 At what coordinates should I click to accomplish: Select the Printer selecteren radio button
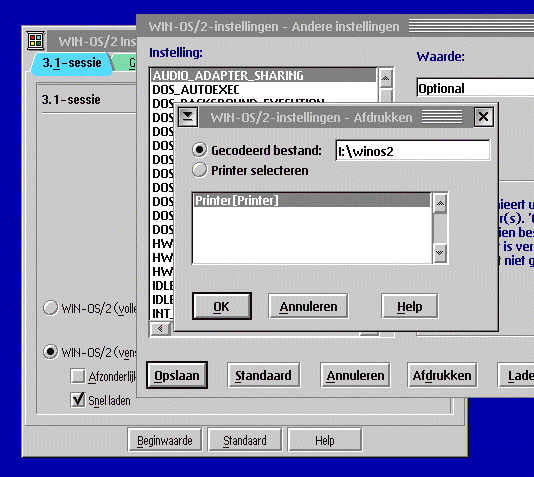pos(200,170)
